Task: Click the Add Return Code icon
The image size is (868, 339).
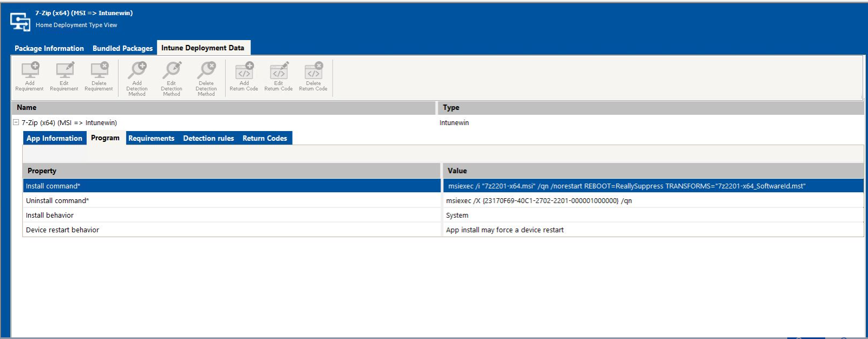Action: pos(244,70)
